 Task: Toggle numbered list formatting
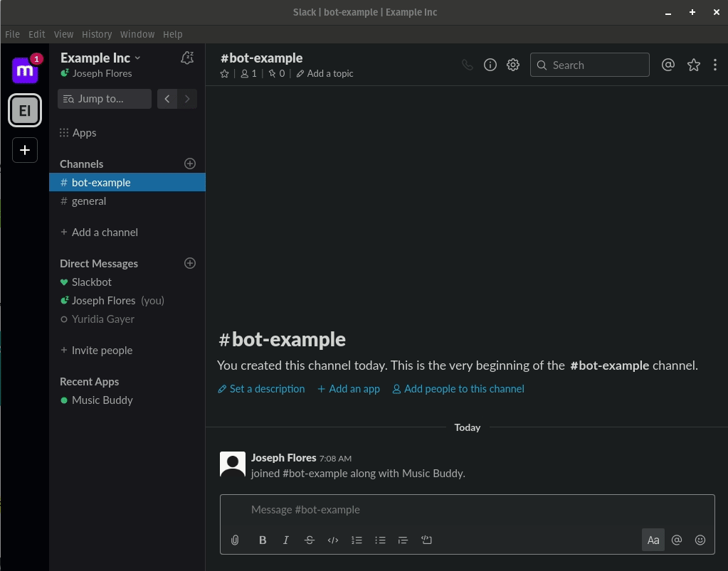tap(357, 540)
